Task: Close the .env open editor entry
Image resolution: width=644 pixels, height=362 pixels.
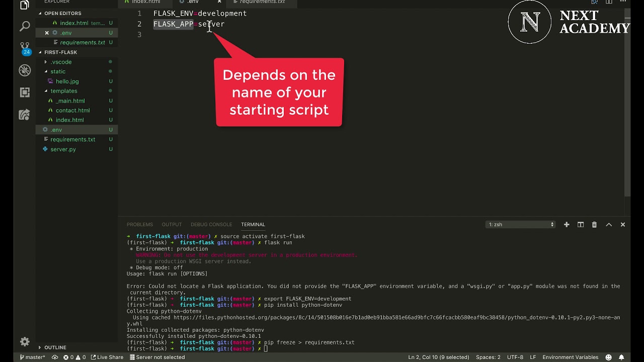Action: (x=47, y=33)
